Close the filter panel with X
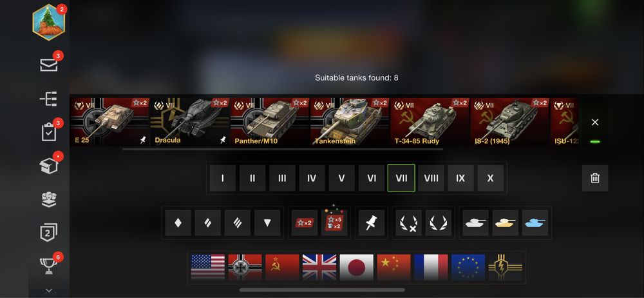Viewport: 644px width, 298px height. tap(594, 123)
